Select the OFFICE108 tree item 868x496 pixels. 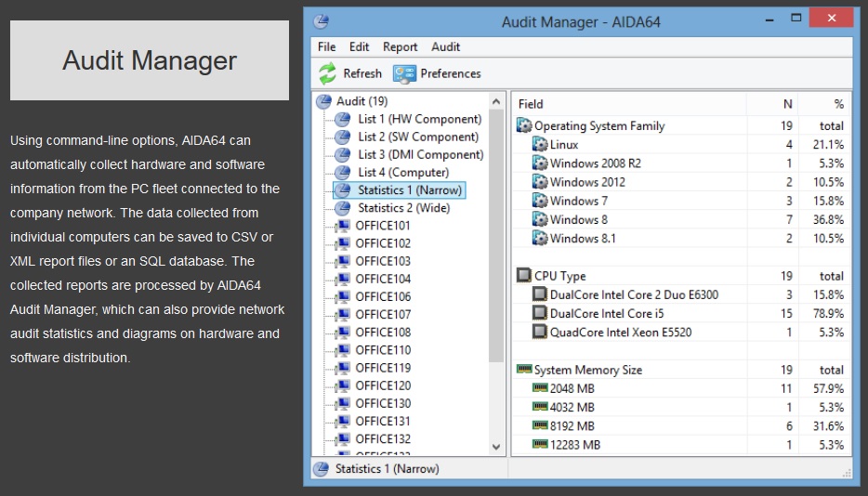pos(383,333)
